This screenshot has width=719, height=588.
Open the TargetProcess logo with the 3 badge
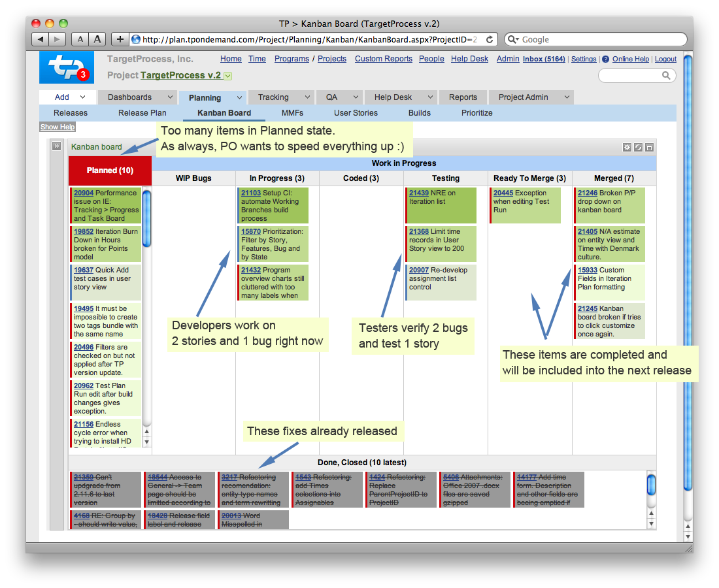pyautogui.click(x=67, y=67)
